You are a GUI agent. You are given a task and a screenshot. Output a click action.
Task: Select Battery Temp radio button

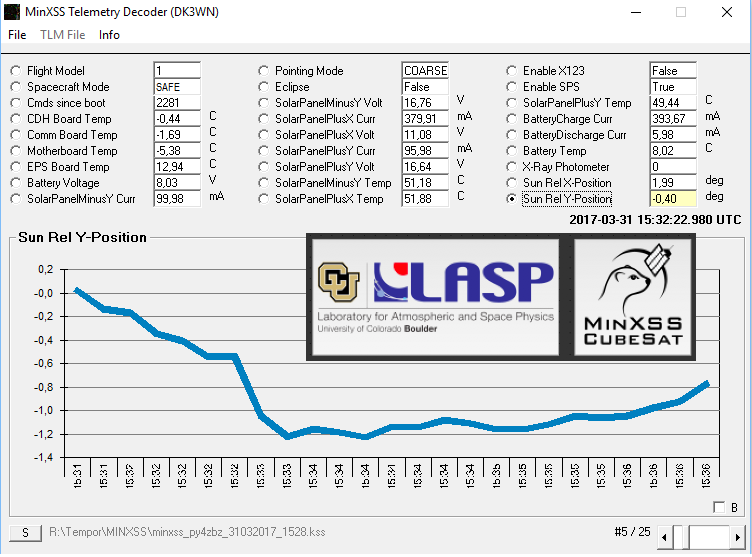pos(512,151)
